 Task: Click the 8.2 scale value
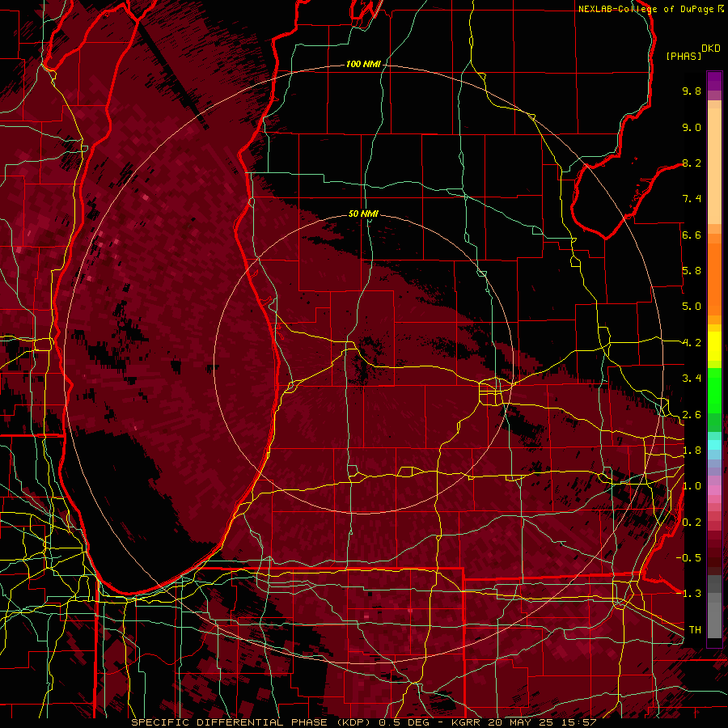click(692, 163)
